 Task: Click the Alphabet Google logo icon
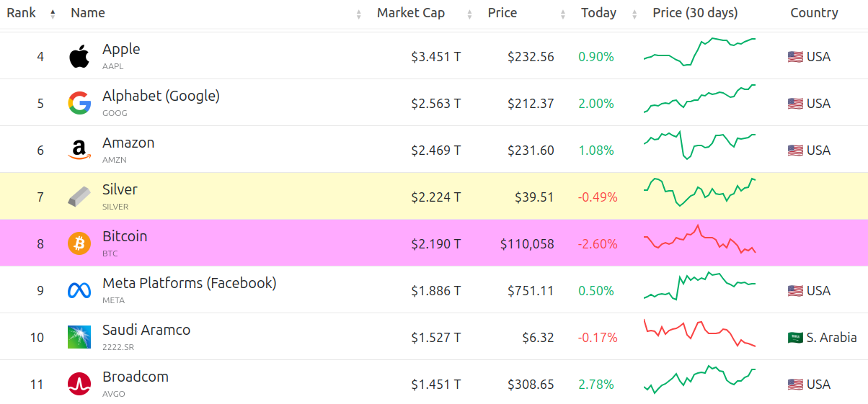[79, 103]
